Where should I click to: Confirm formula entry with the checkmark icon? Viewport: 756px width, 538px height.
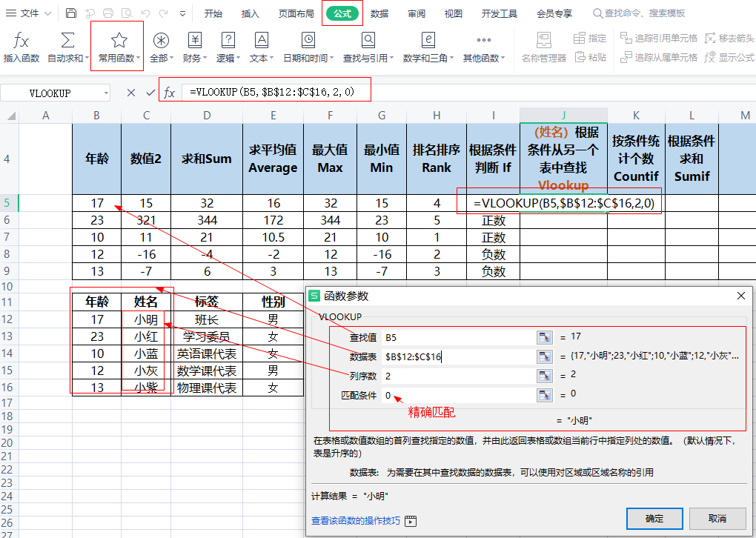[150, 93]
